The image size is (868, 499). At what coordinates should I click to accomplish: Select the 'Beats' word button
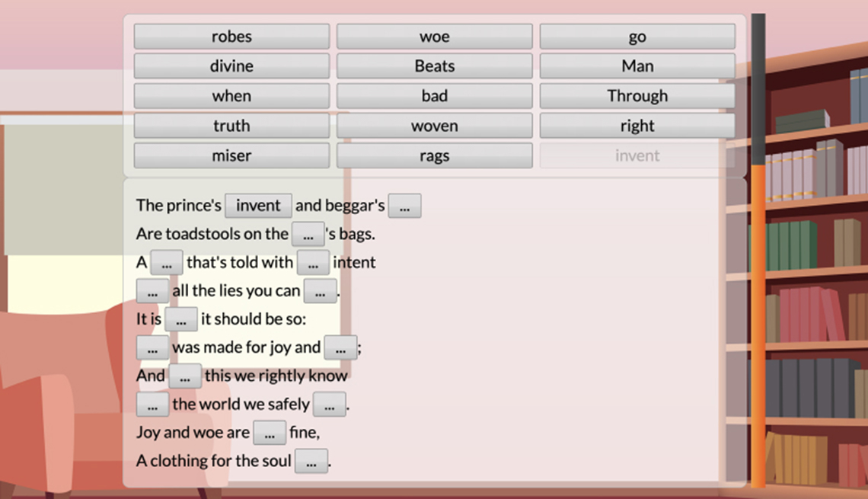pos(434,66)
